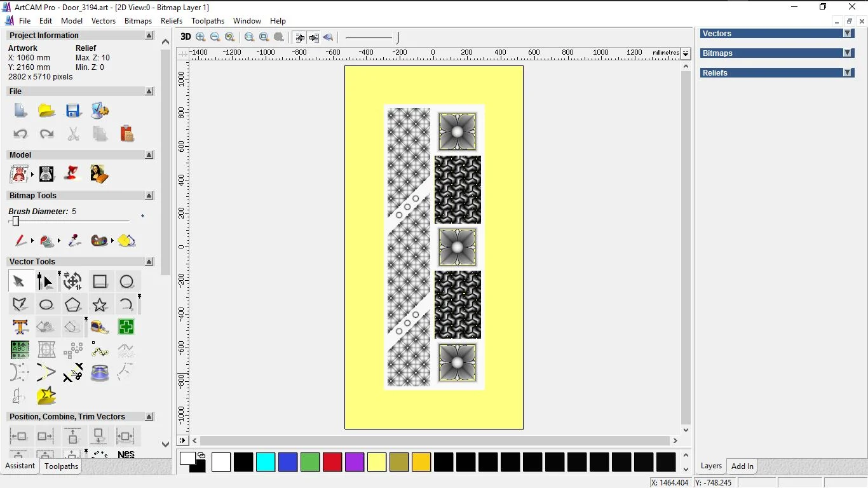This screenshot has width=868, height=488.
Task: Click the Brush Diameter slider handle
Action: pos(16,221)
